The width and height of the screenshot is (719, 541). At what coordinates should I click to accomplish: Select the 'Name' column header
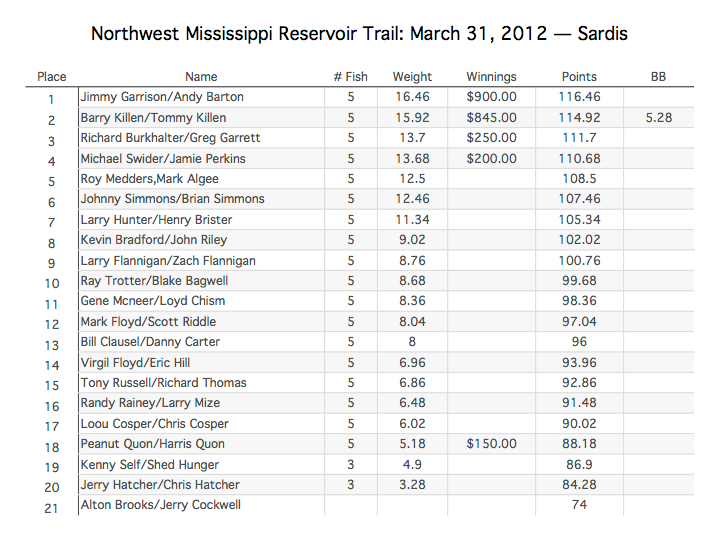point(201,77)
